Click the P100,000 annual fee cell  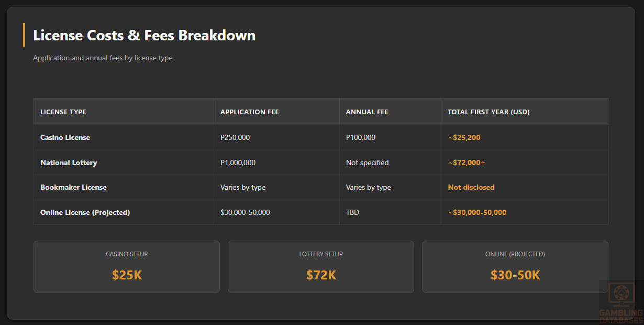point(361,137)
